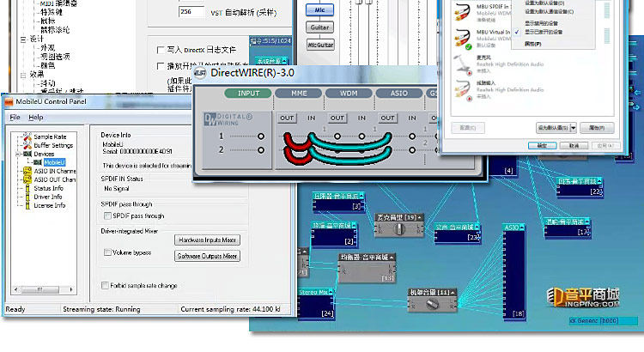The image size is (644, 352).
Task: Click the properties 属性(P) button in sound dialog
Action: click(x=597, y=128)
